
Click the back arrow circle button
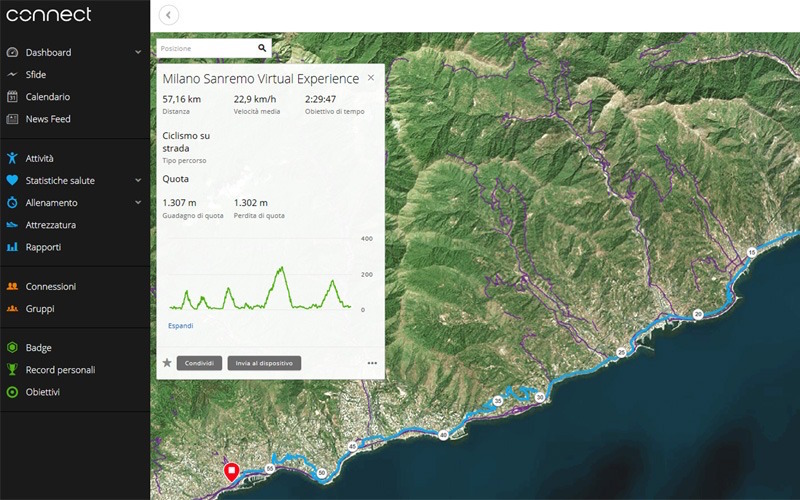pyautogui.click(x=168, y=15)
